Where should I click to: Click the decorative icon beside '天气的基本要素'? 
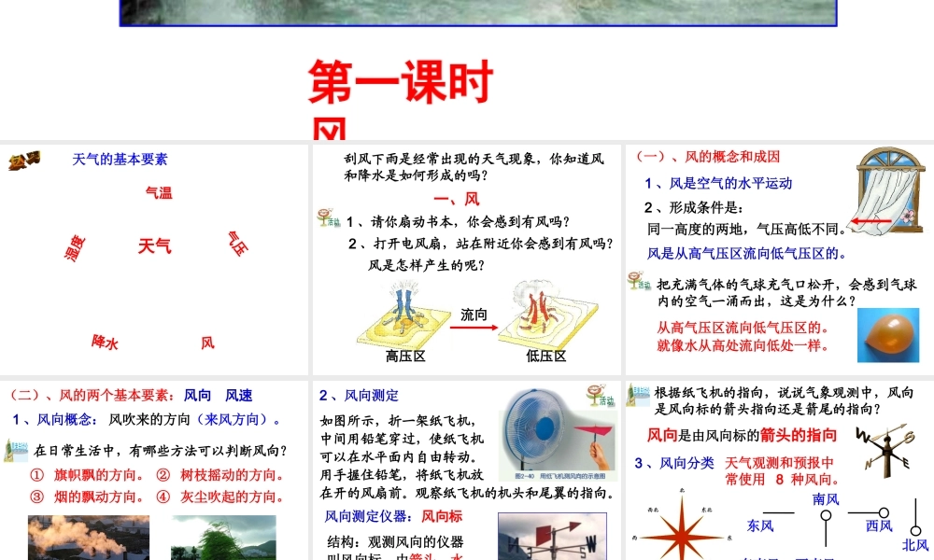24,161
